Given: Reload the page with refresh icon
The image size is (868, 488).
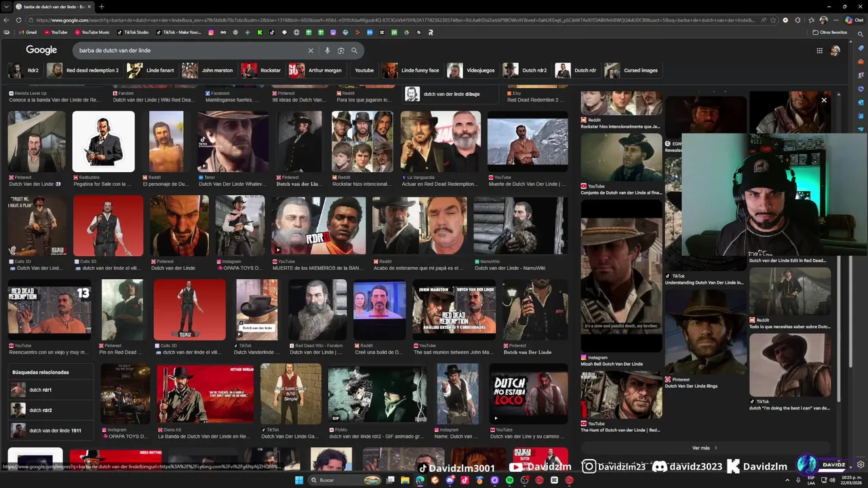Looking at the screenshot, I should point(20,20).
